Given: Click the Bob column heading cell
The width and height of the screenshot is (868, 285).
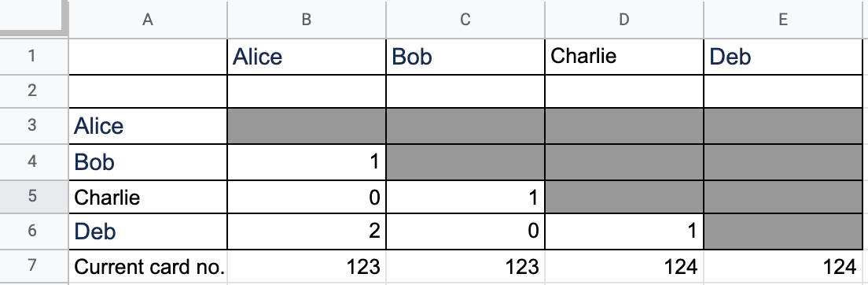Looking at the screenshot, I should point(465,56).
